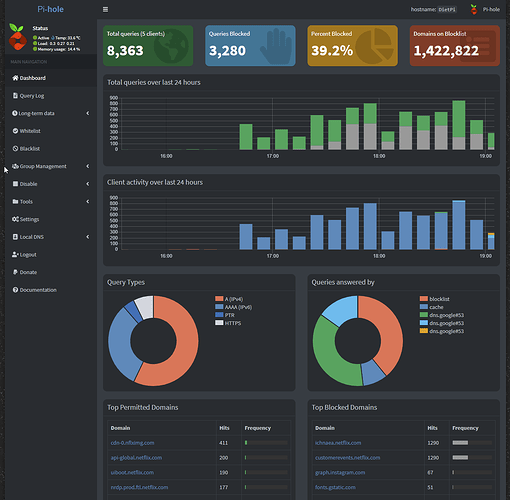Screen dimensions: 510x500
Task: Toggle the A (IPv4) legend entry
Action: point(229,299)
